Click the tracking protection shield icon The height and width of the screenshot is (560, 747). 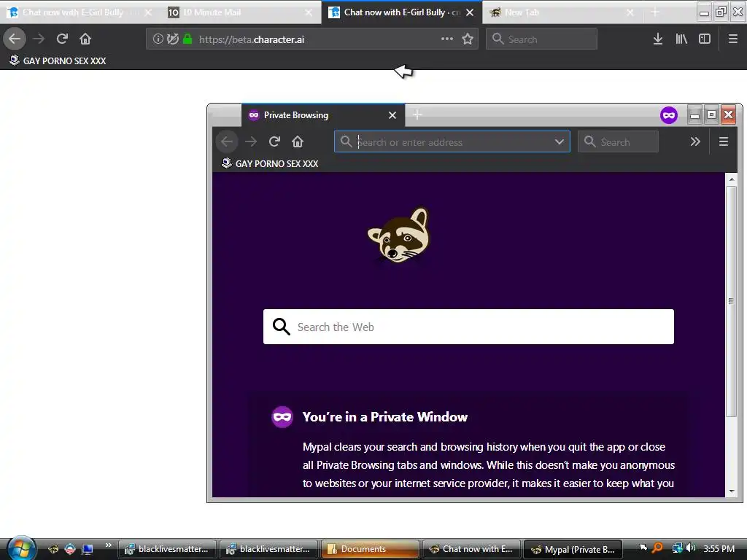172,39
